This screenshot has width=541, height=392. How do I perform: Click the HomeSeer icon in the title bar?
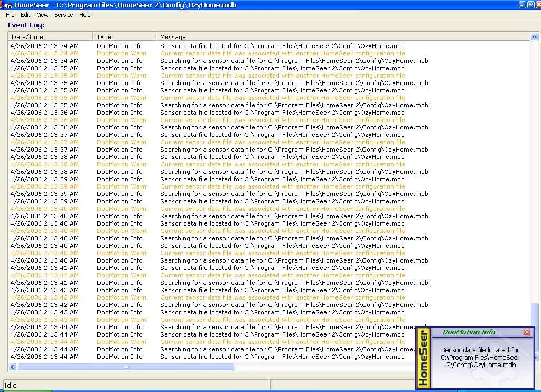tap(8, 5)
